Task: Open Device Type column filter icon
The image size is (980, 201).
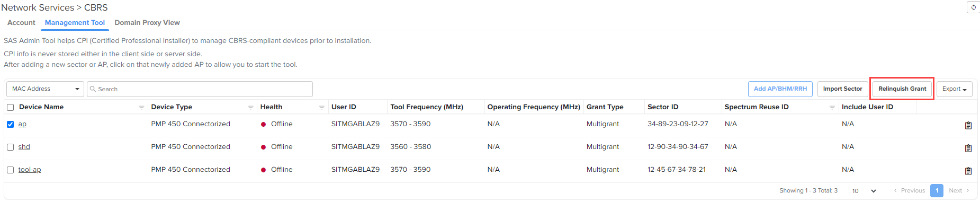Action: [x=250, y=107]
